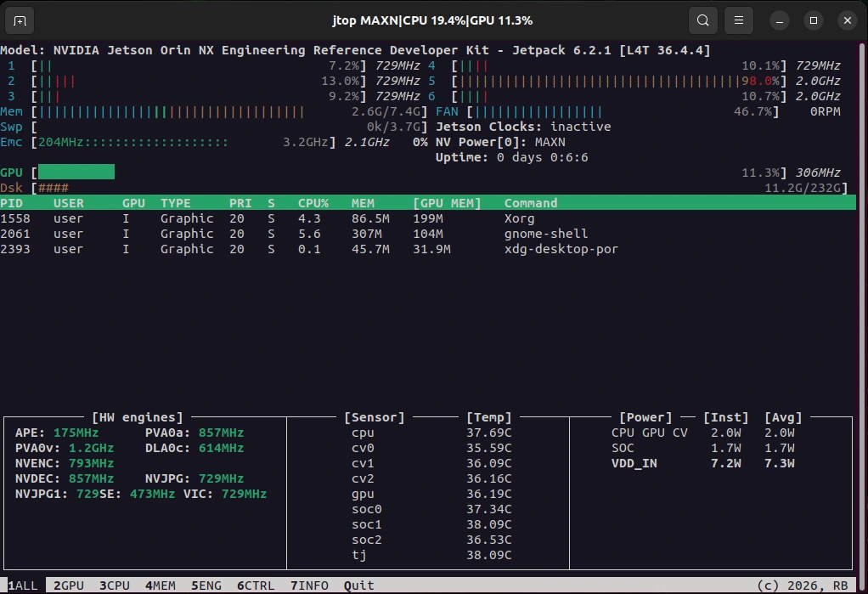Image resolution: width=868 pixels, height=594 pixels.
Task: Click the SOC power row
Action: click(703, 449)
